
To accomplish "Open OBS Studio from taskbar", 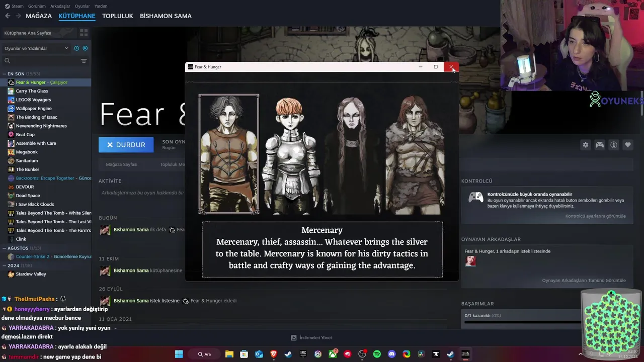I will 362,354.
